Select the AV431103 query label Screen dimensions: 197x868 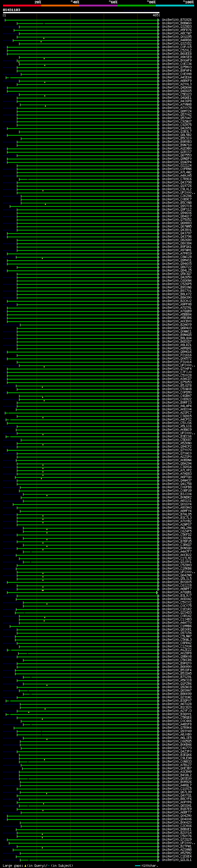11,10
